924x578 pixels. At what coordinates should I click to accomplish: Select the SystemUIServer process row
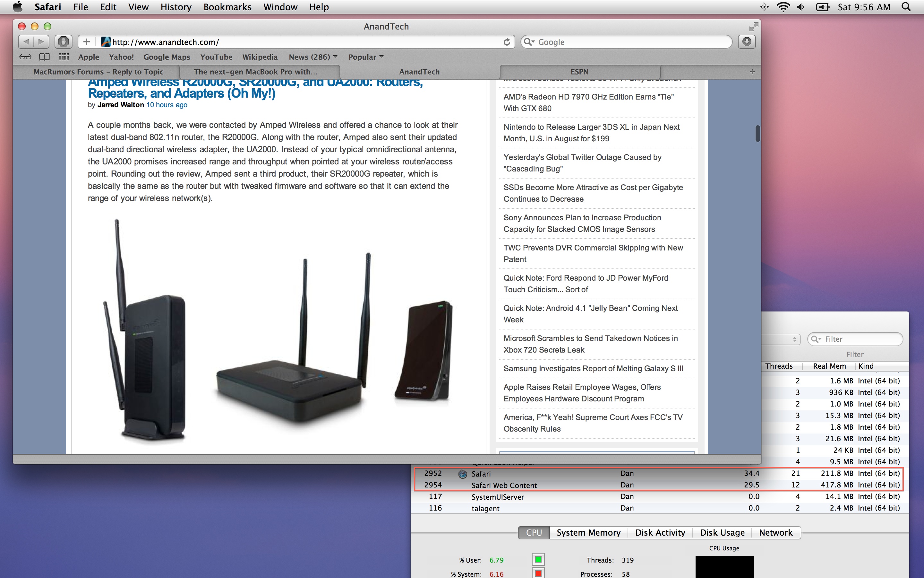[659, 496]
